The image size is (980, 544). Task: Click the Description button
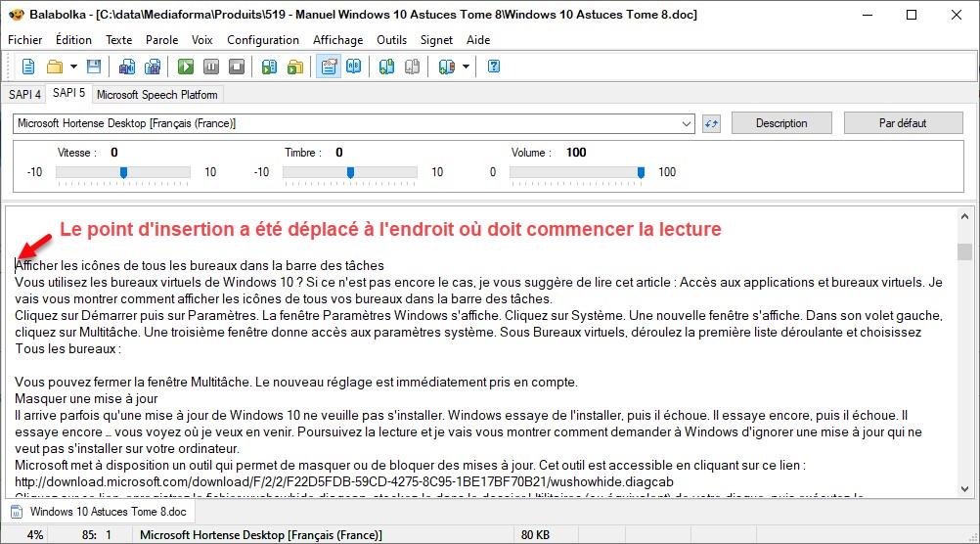[781, 123]
